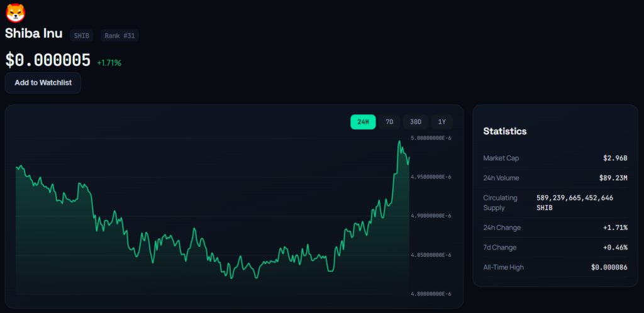This screenshot has height=313, width=644.
Task: Click the Shiba Inu title
Action: tap(34, 34)
